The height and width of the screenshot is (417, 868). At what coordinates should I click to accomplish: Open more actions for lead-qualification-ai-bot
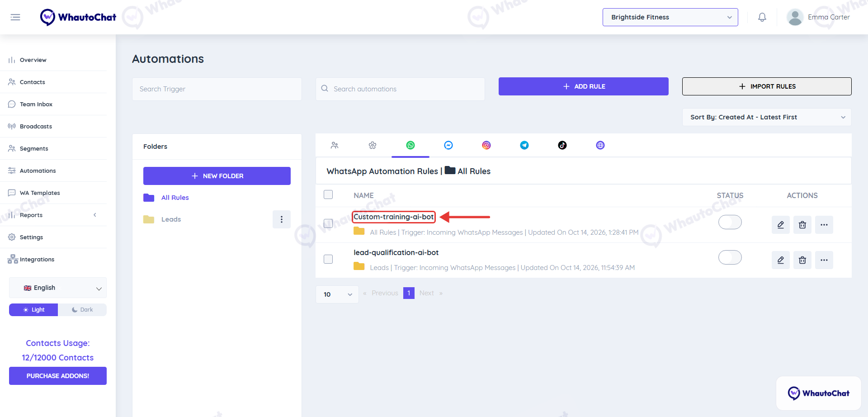click(824, 260)
